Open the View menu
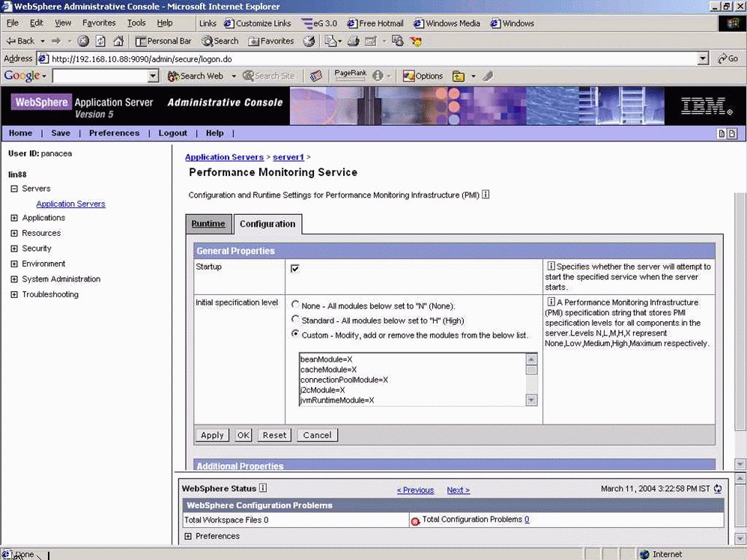 [x=62, y=23]
